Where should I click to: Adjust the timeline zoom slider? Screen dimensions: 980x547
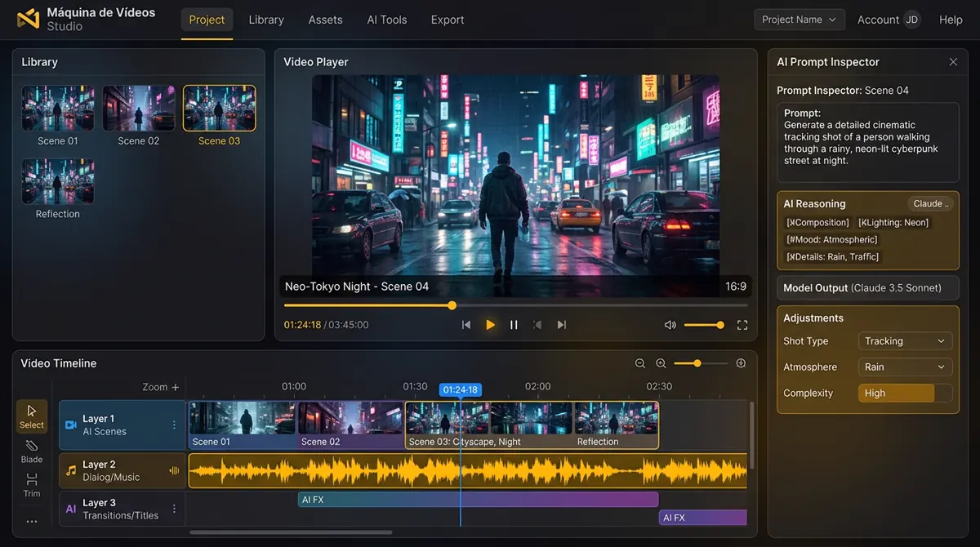[700, 363]
